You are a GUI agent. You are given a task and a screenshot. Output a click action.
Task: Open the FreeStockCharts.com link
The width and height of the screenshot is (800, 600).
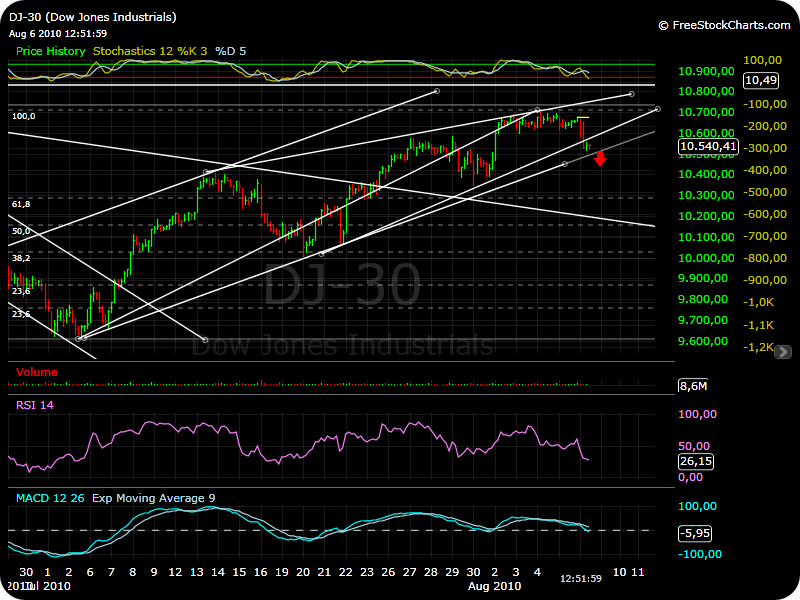pyautogui.click(x=724, y=26)
